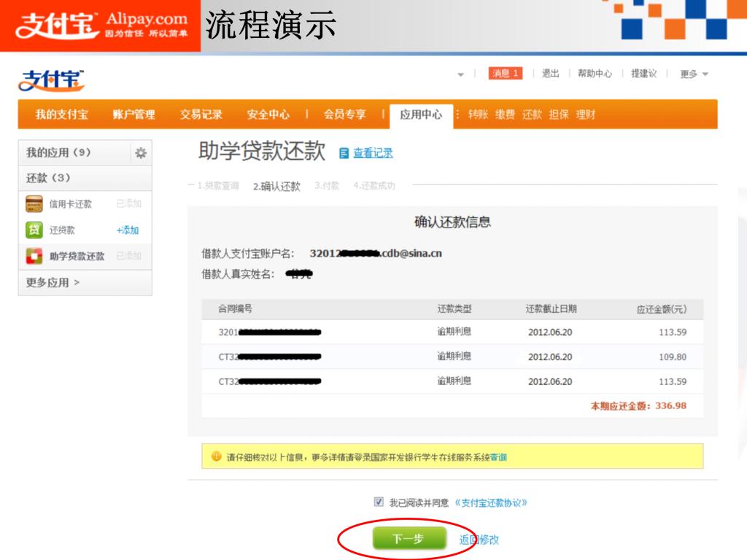The width and height of the screenshot is (747, 560).
Task: Click +添加 next to 还贷款
Action: click(x=128, y=230)
